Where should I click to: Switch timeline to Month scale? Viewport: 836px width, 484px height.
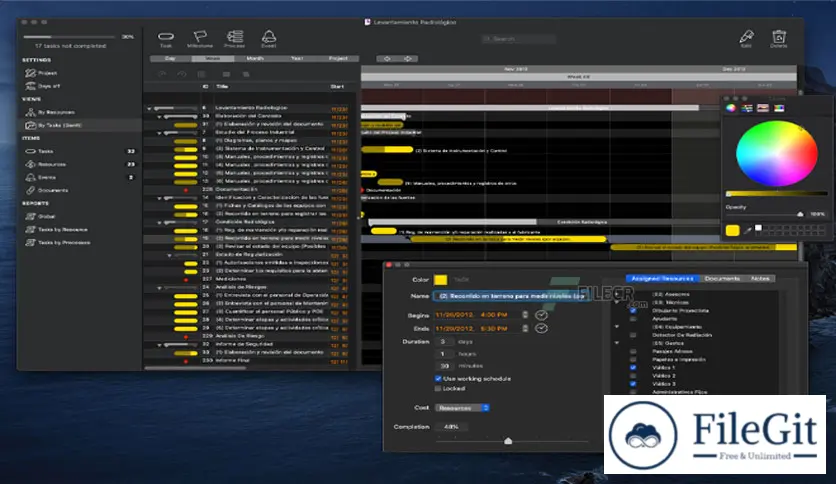(255, 59)
